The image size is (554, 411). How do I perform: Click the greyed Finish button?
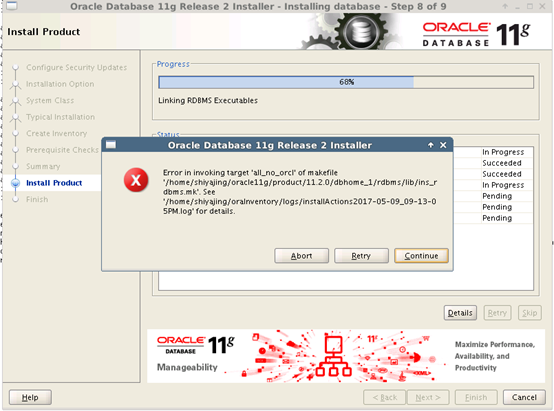coord(476,397)
